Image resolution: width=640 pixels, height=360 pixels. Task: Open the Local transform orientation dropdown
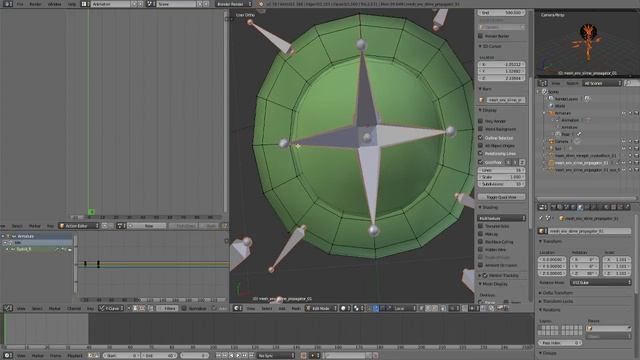pos(404,308)
